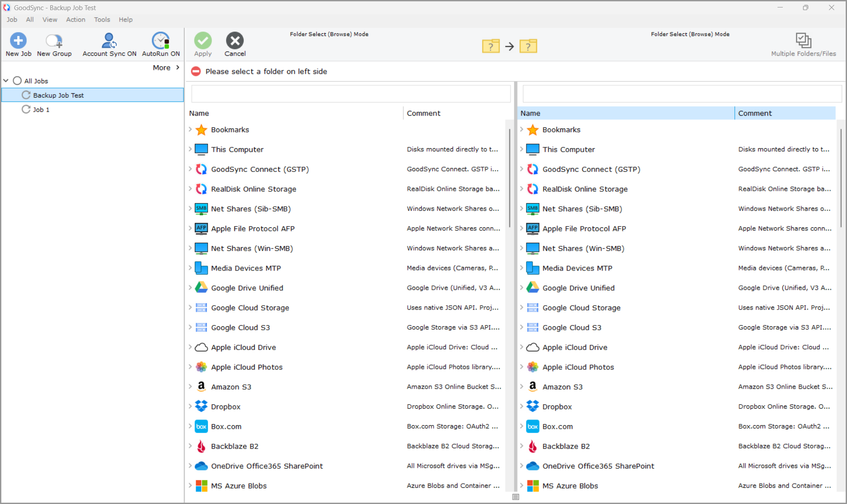Toggle AutoRun ON clock icon
The width and height of the screenshot is (847, 504).
click(161, 40)
